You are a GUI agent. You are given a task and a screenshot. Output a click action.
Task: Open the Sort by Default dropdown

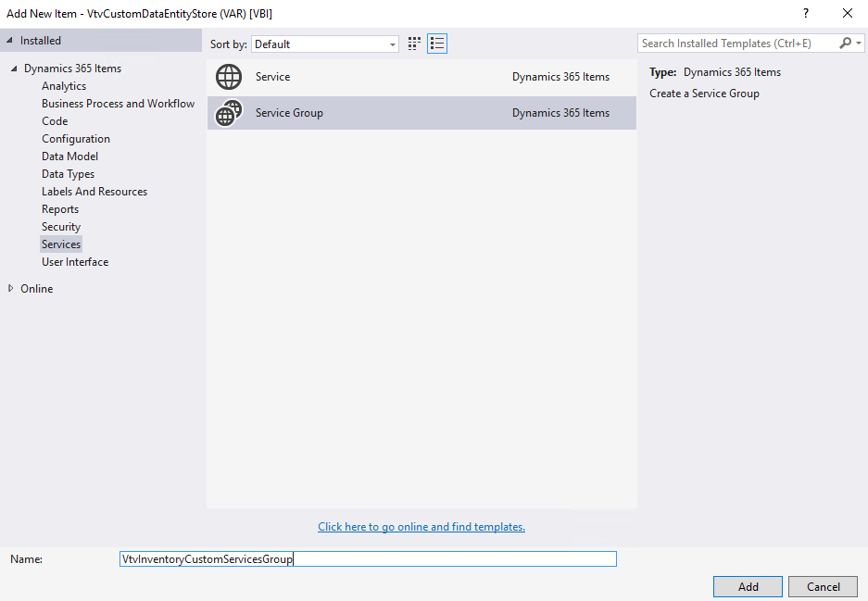325,44
